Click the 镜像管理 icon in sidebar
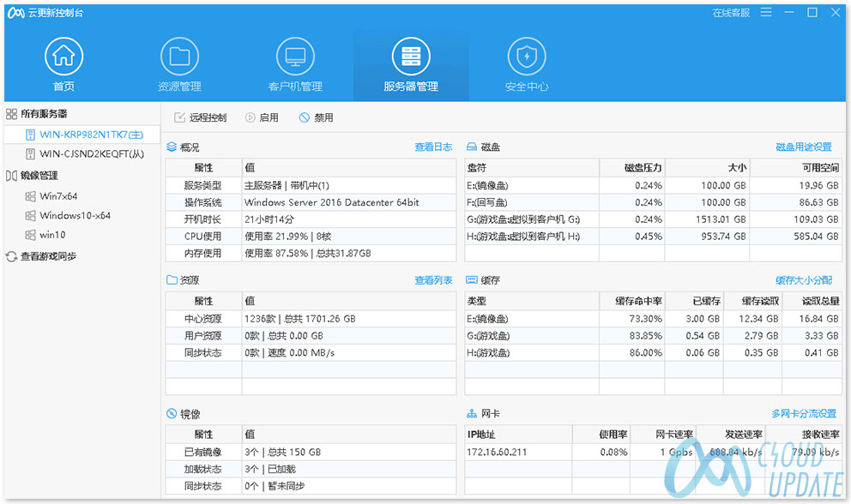Viewport: 851px width, 504px height. 11,175
